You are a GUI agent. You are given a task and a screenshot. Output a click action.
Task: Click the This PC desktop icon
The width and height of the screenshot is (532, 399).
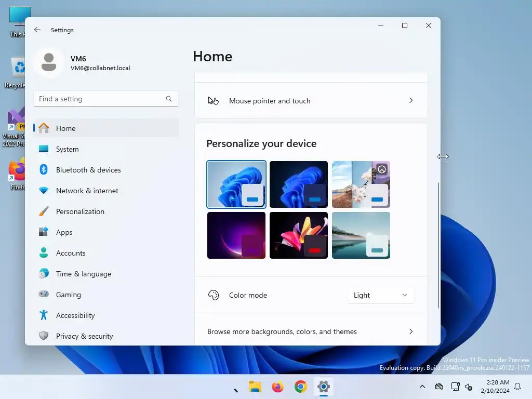pos(17,22)
